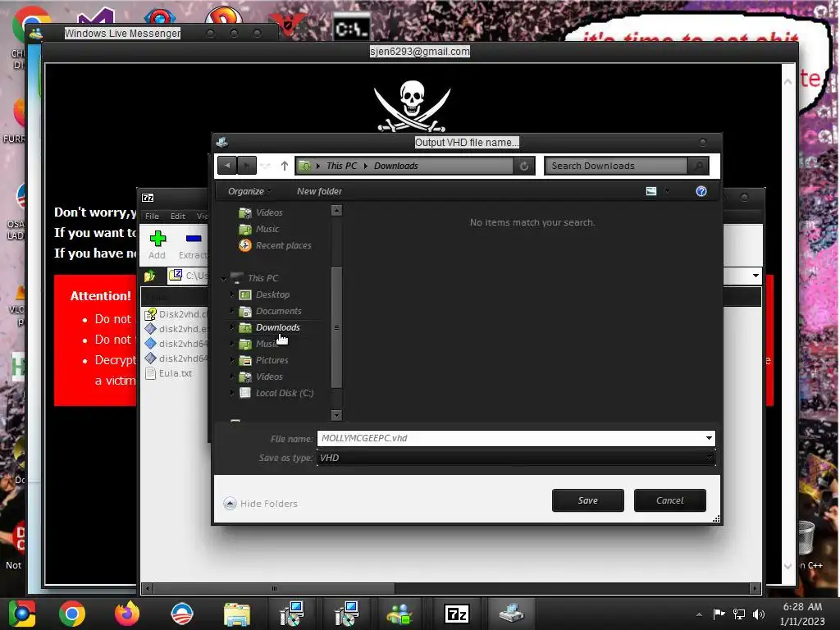Open File Explorer from the taskbar
Viewport: 840px width, 630px height.
point(237,614)
